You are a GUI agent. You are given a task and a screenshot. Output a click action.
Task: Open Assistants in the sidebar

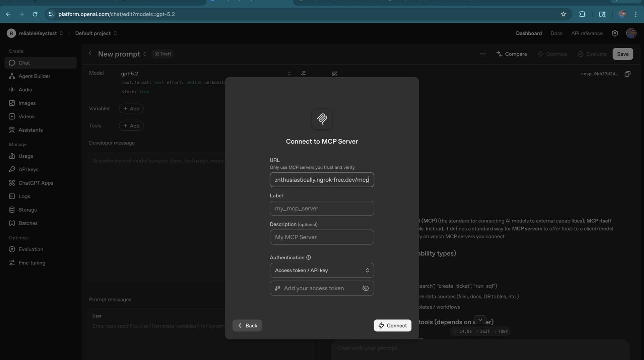41,130
